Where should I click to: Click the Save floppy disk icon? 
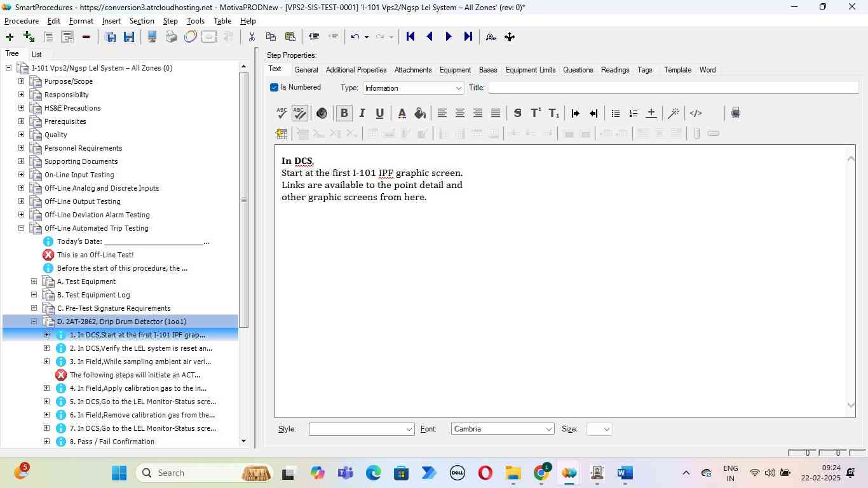pyautogui.click(x=129, y=37)
